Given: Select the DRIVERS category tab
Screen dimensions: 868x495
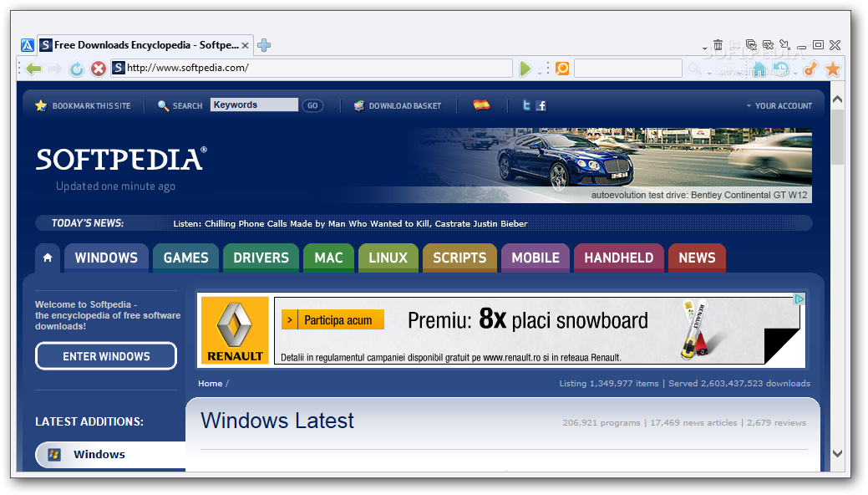Looking at the screenshot, I should click(x=261, y=258).
